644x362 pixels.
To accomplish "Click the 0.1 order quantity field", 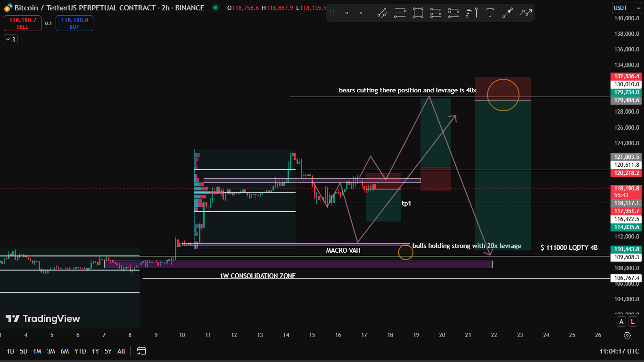I will [49, 23].
